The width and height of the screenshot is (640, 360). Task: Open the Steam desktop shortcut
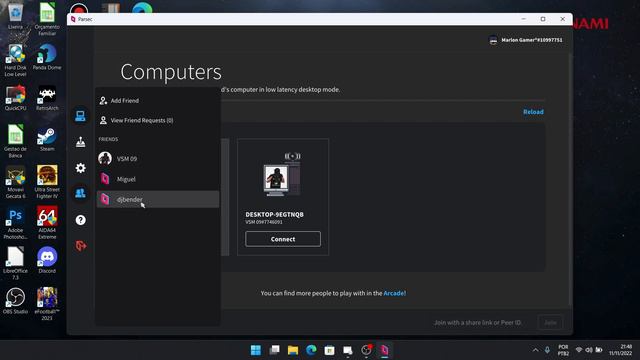[47, 140]
